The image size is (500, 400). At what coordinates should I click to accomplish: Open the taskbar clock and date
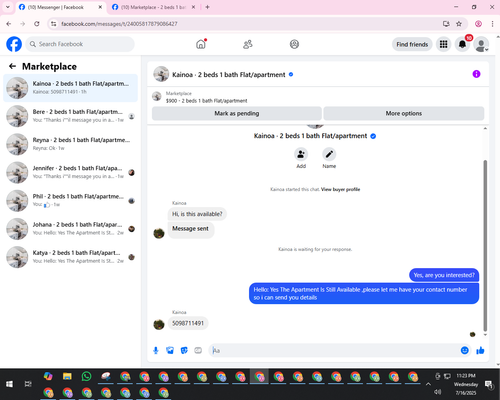point(466,384)
